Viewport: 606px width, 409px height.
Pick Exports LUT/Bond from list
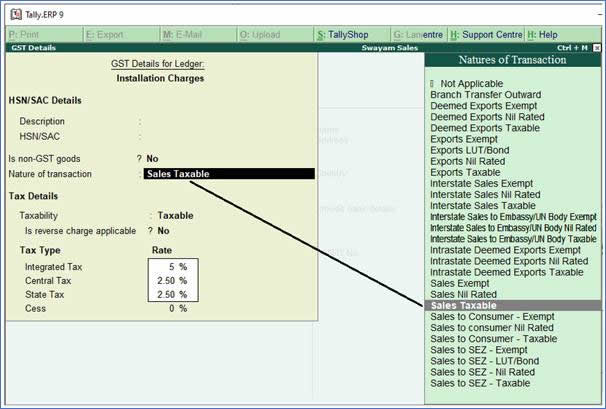(x=470, y=150)
